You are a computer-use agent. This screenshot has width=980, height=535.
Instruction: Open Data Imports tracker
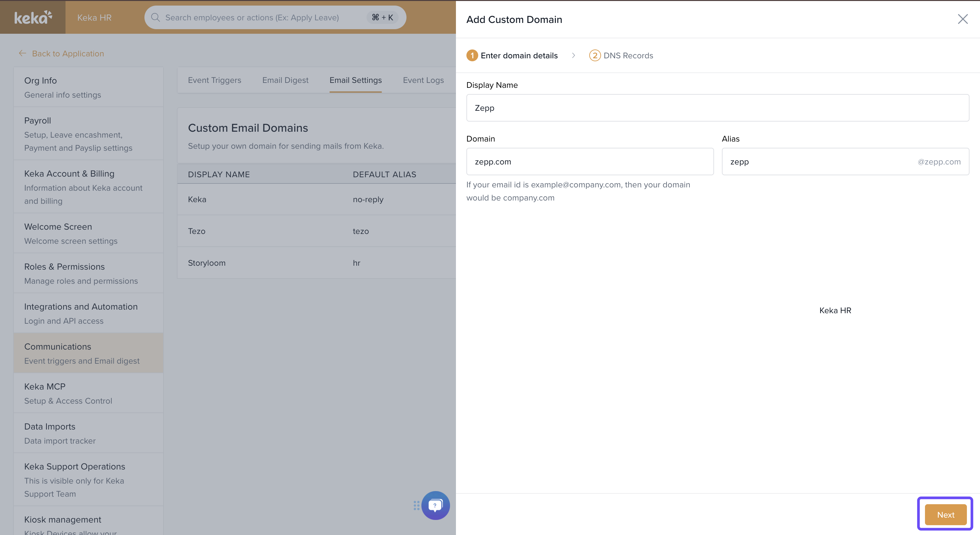pyautogui.click(x=88, y=433)
